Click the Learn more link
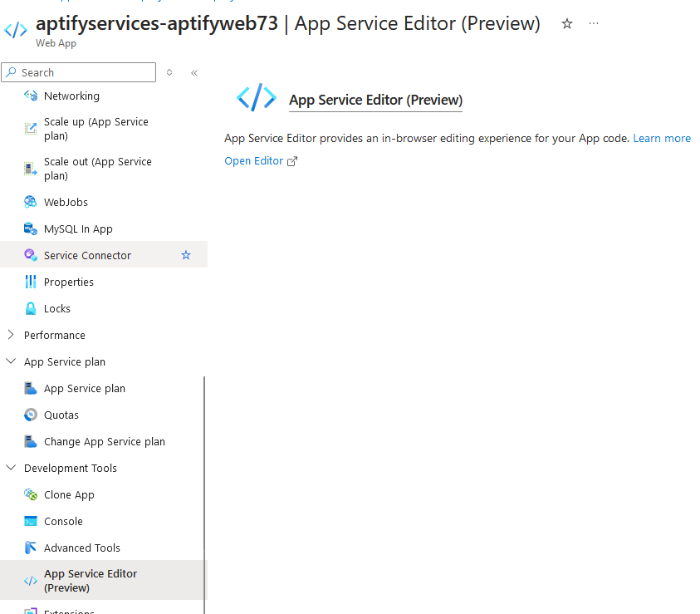The image size is (700, 614). 662,139
